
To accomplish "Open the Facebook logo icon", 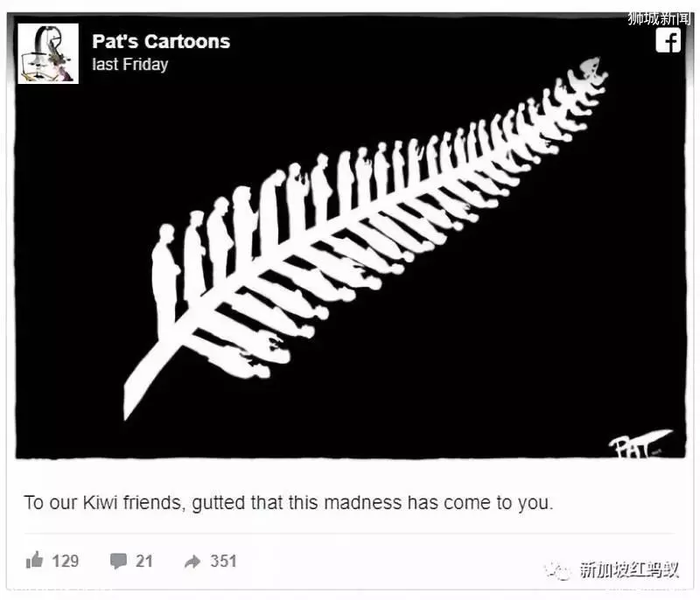I will [668, 39].
